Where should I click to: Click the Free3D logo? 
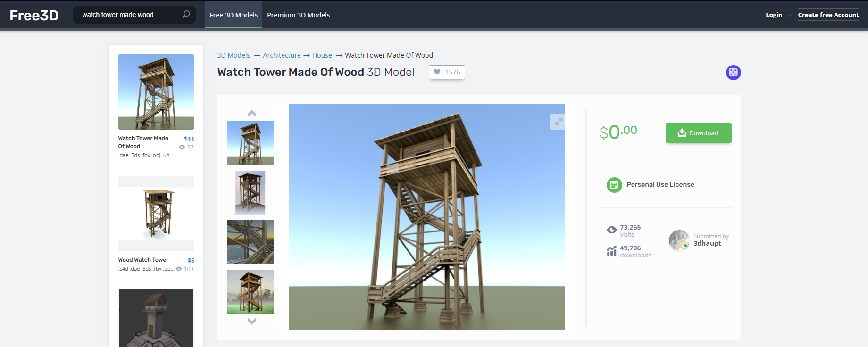34,15
